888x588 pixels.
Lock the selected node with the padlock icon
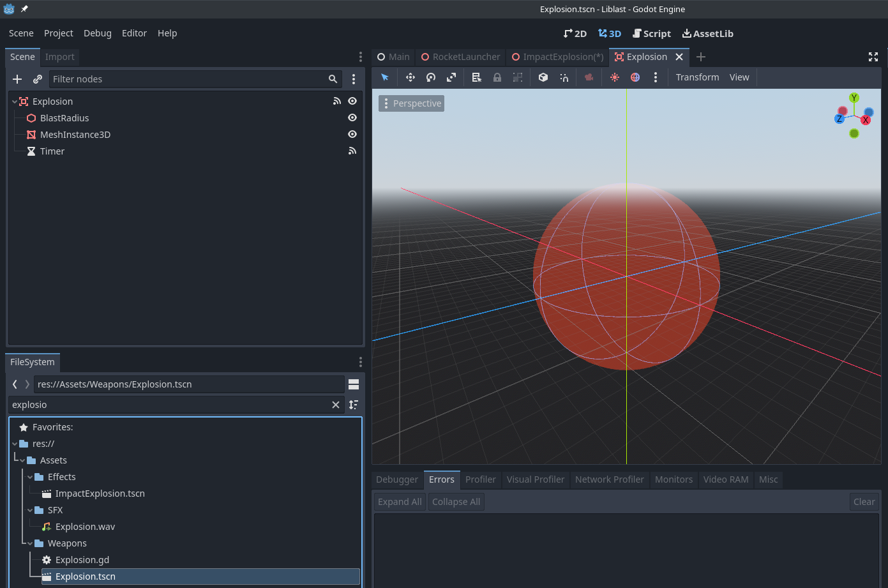click(x=497, y=77)
